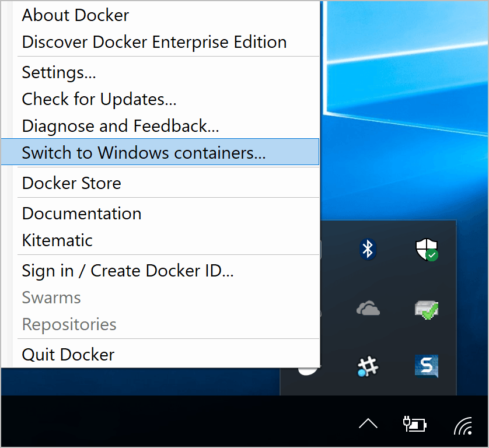Quit Docker from the menu

(68, 354)
